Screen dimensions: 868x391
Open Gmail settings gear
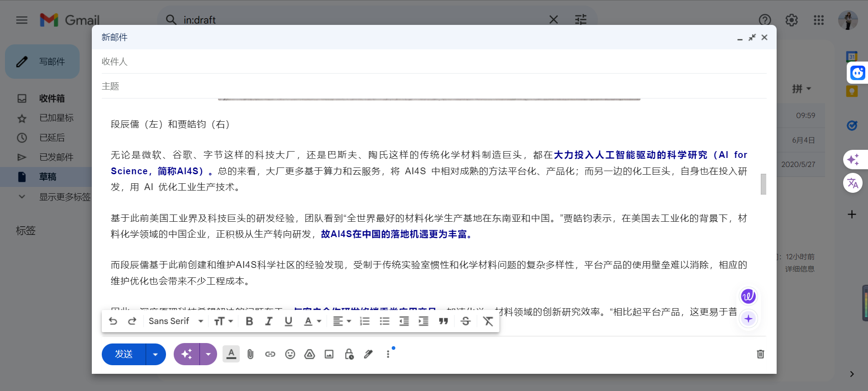pyautogui.click(x=792, y=20)
